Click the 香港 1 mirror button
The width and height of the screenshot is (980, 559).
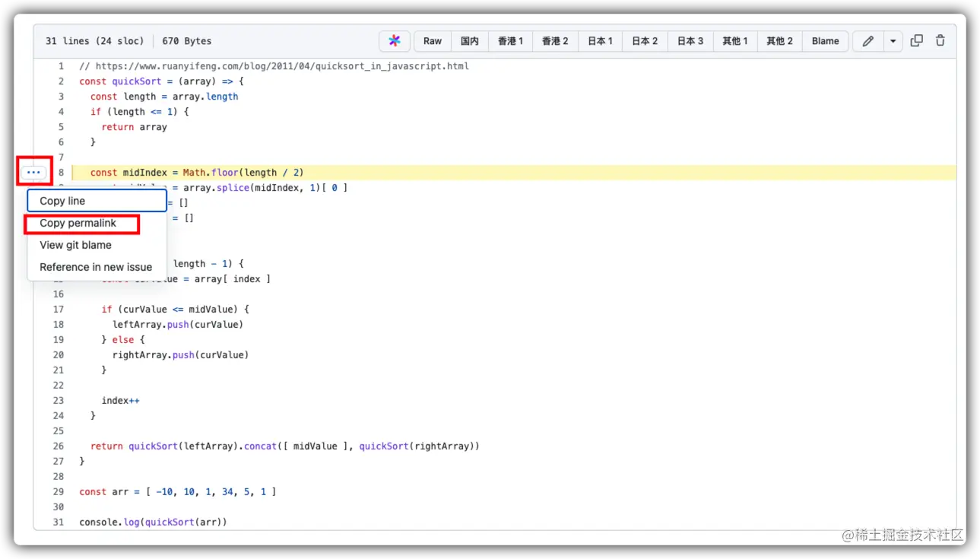pos(510,41)
